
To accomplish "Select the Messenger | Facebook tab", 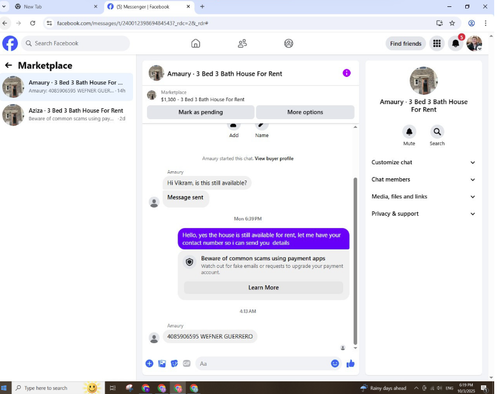I will point(149,7).
